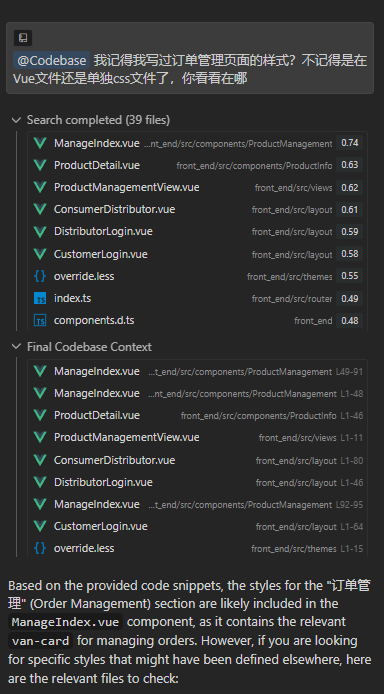Click Vue icon of ProductManagementView.vue L1-11 context
Viewport: 384px width, 694px height.
pos(40,437)
